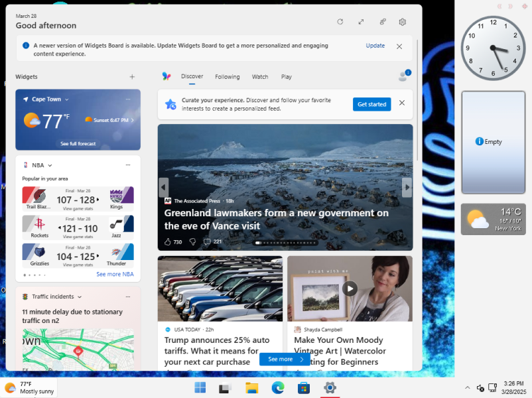Launch File Explorer from the taskbar
Image resolution: width=532 pixels, height=398 pixels.
[252, 387]
